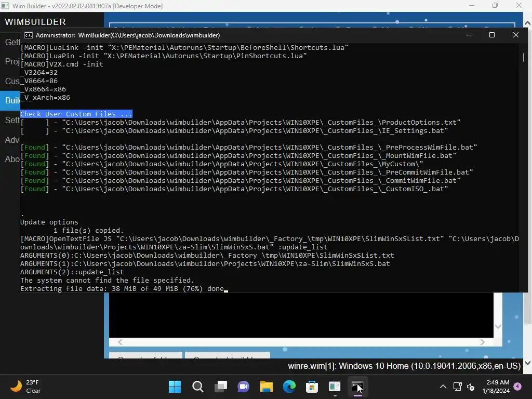Click the console vertical scrollbar thumb
Image resolution: width=532 pixels, height=399 pixels.
tap(524, 57)
